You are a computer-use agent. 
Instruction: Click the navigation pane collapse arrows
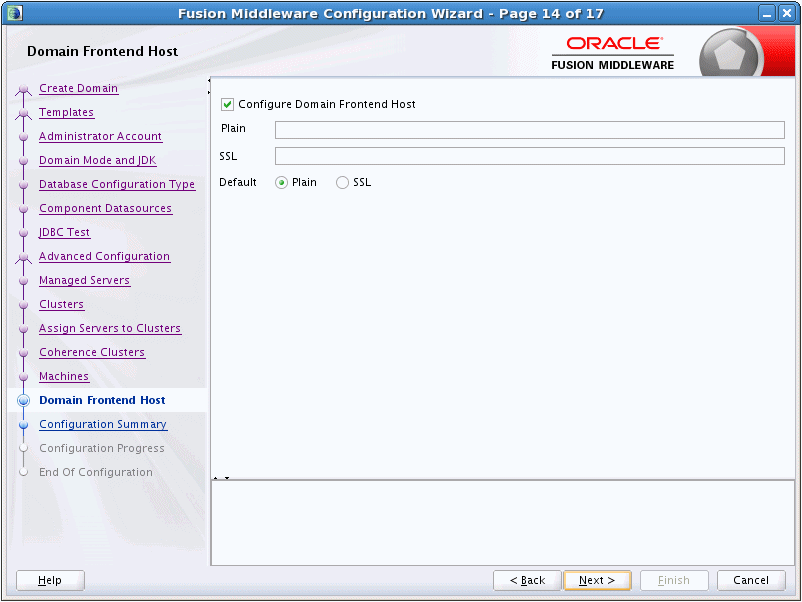point(209,86)
